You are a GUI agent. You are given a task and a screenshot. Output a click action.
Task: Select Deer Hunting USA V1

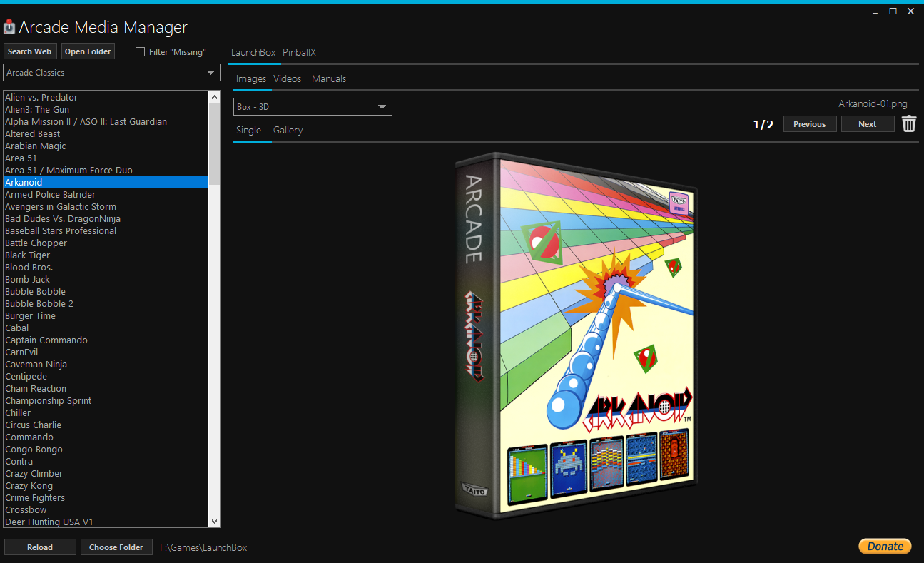point(106,522)
